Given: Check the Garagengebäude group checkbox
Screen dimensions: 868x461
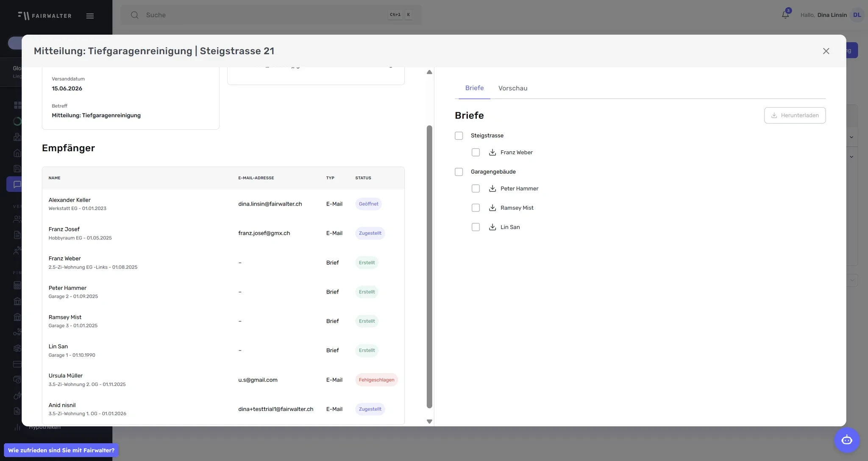Looking at the screenshot, I should 459,172.
